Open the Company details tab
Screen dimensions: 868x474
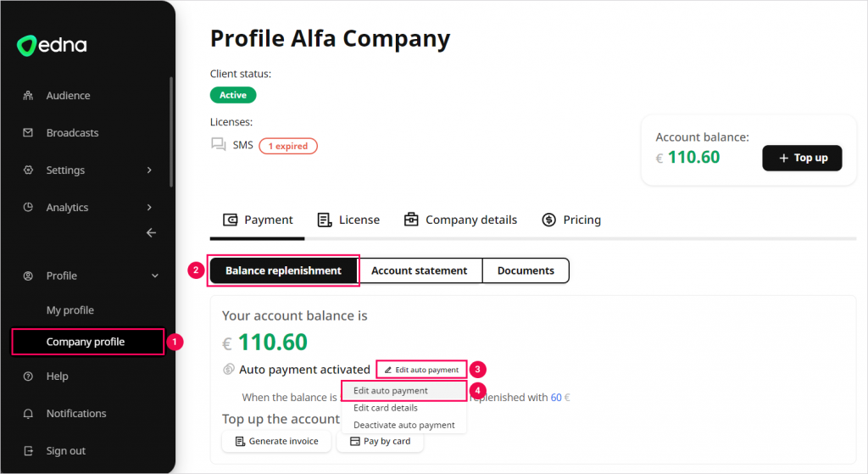point(460,220)
